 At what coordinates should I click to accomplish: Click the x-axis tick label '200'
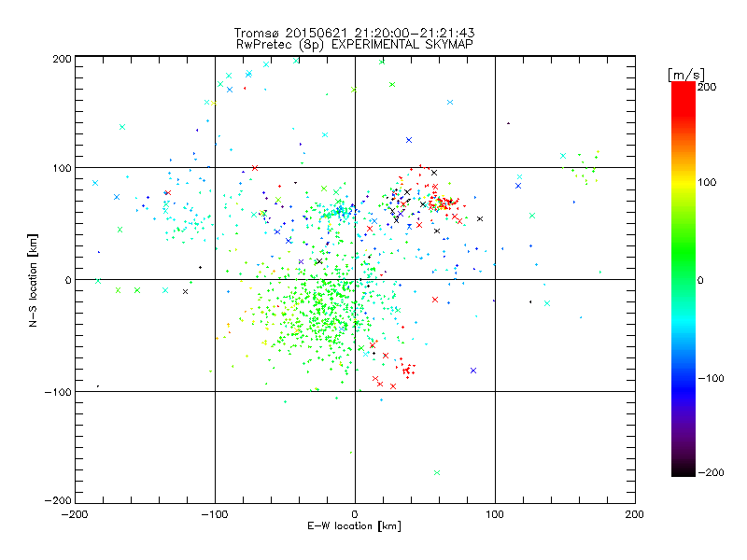pyautogui.click(x=635, y=514)
